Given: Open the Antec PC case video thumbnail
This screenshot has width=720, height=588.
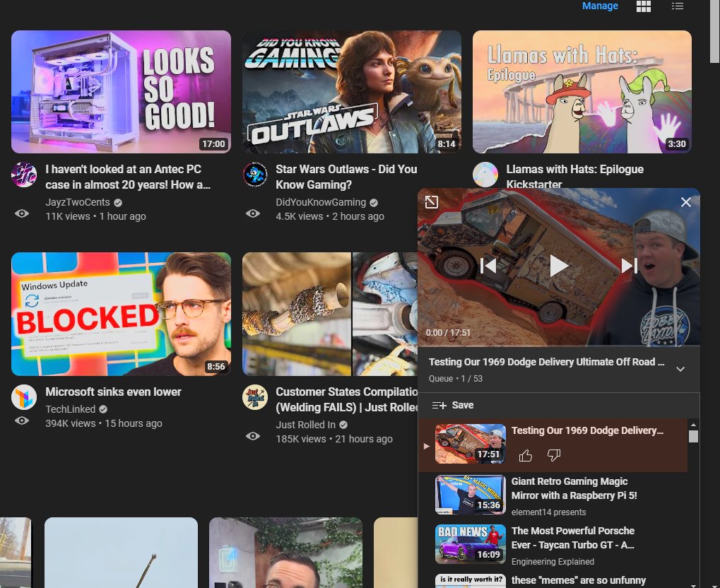Looking at the screenshot, I should pos(122,92).
